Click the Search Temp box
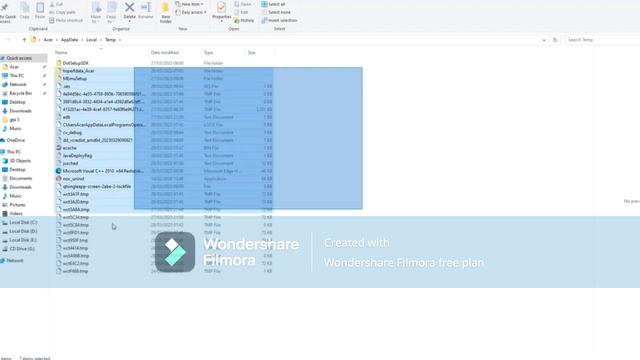640x360 pixels. point(602,40)
